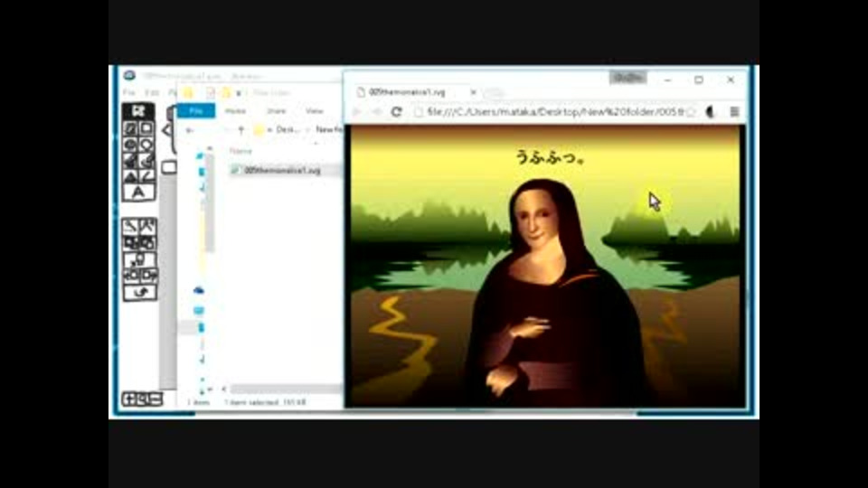The height and width of the screenshot is (488, 868).
Task: Switch to the Home ribbon tab in Explorer
Action: pyautogui.click(x=235, y=110)
